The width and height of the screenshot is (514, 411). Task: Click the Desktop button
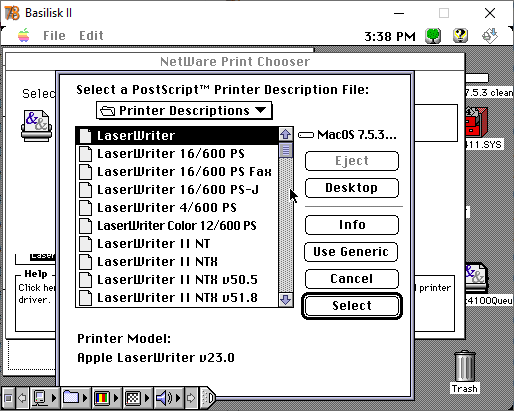coord(352,188)
